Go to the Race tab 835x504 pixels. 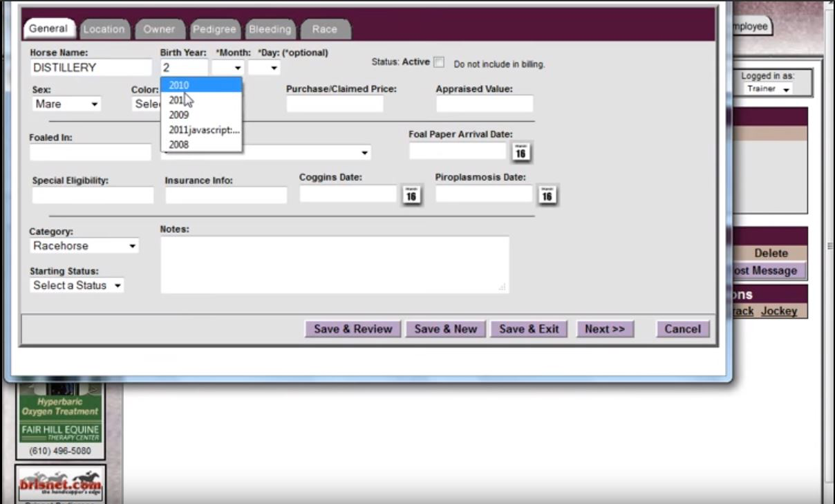click(x=325, y=29)
